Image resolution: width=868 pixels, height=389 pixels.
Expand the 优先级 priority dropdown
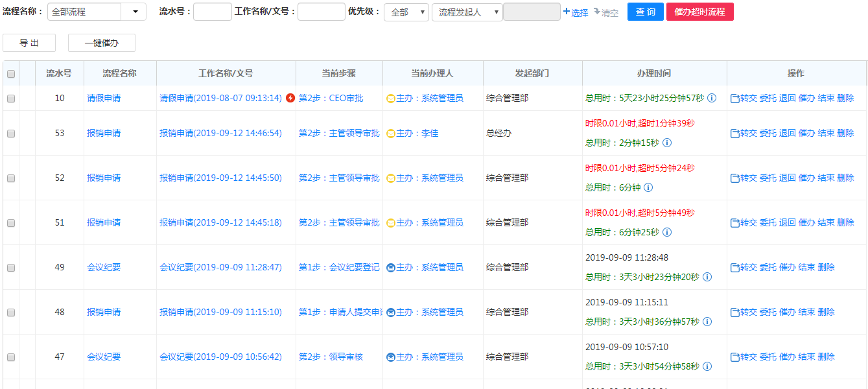[406, 12]
